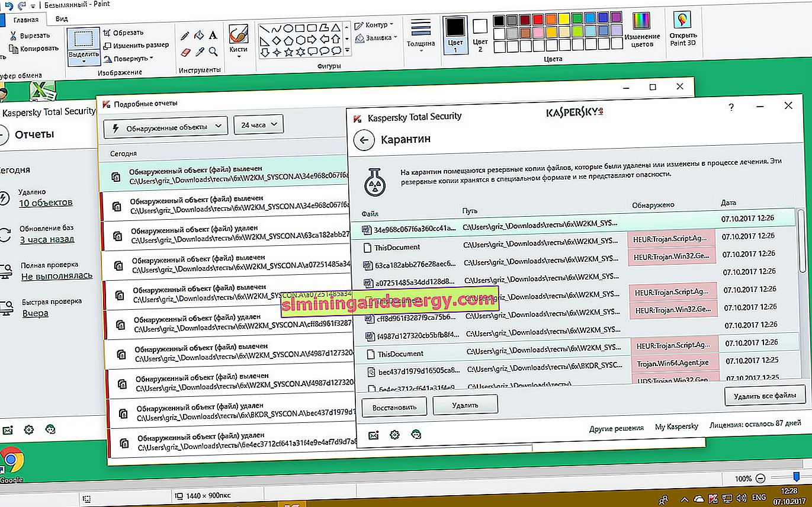Click the Восстановить button
The width and height of the screenshot is (812, 507).
pyautogui.click(x=394, y=406)
